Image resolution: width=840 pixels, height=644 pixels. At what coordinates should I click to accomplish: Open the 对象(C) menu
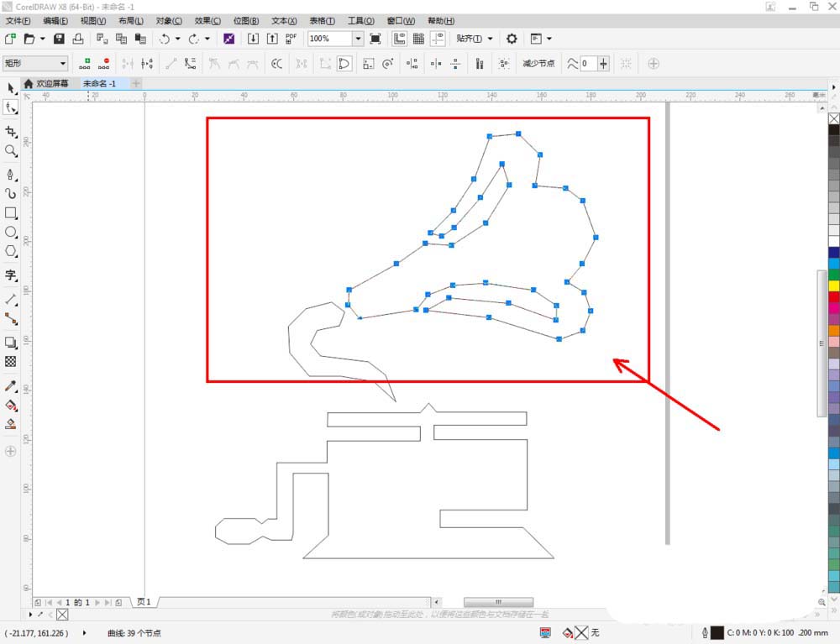169,21
